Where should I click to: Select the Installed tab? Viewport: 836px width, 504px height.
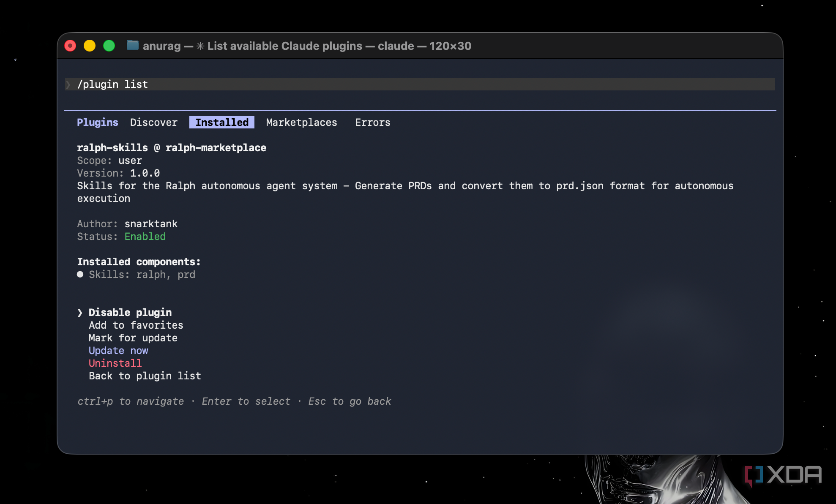pyautogui.click(x=222, y=123)
